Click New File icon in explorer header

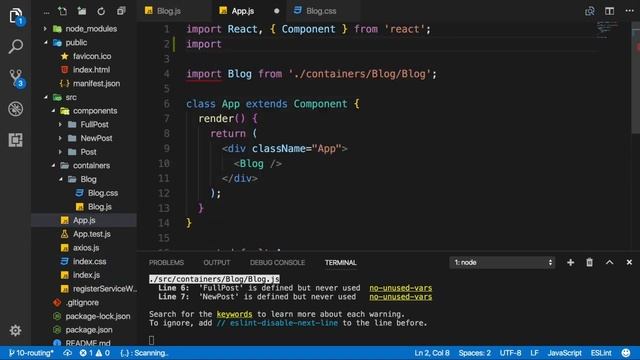[62, 11]
